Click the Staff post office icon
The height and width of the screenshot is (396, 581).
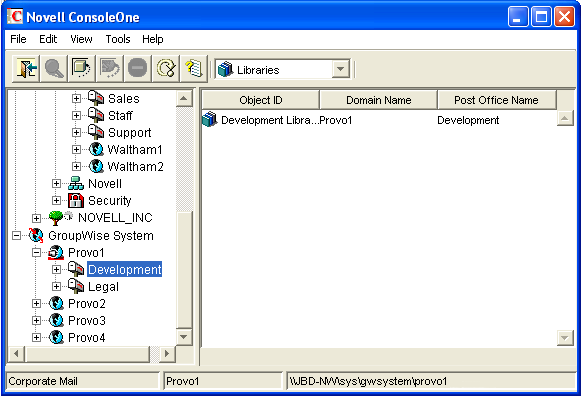tap(96, 115)
